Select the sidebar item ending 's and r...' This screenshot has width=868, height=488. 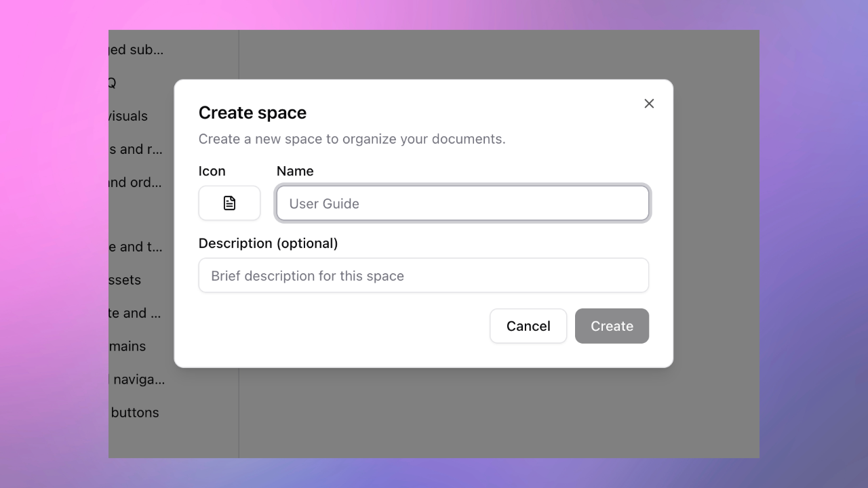coord(136,149)
